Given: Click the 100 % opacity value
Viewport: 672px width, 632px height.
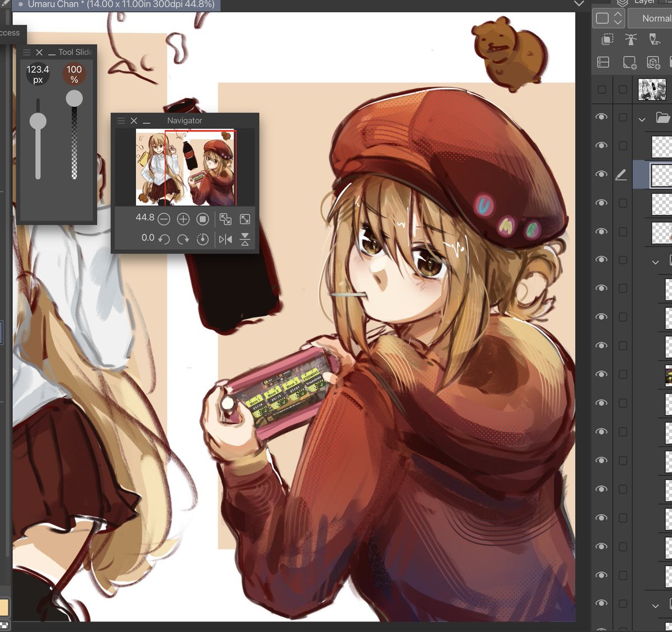Looking at the screenshot, I should (x=74, y=74).
